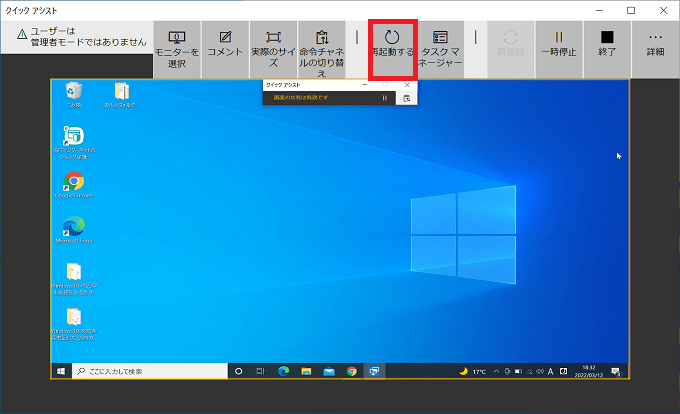Switch to 実際のサイズ (actual size) view

tap(273, 49)
